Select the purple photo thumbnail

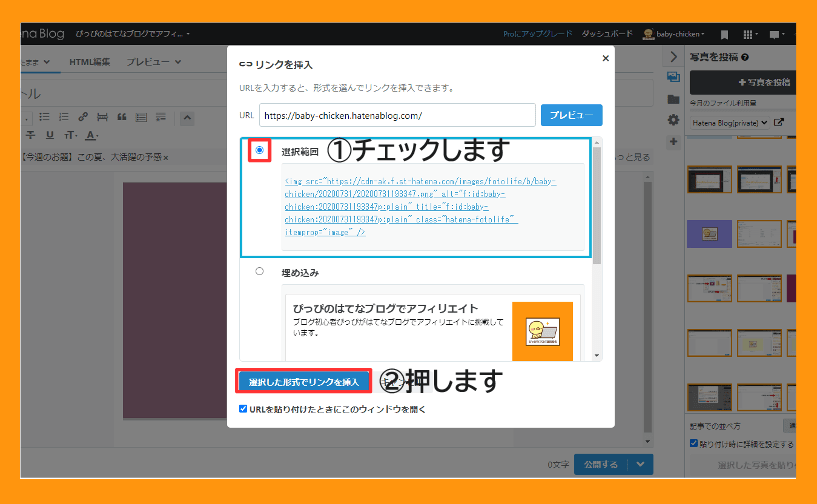(x=709, y=233)
